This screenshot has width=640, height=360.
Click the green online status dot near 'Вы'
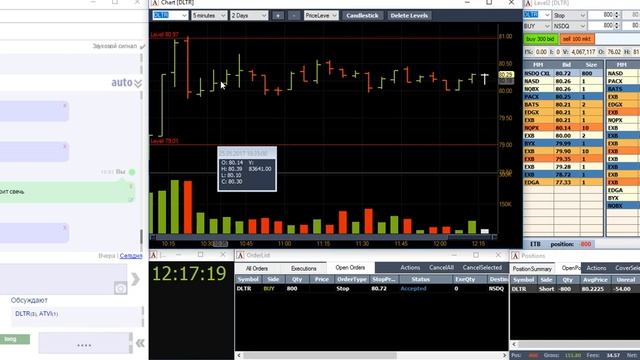tap(132, 172)
